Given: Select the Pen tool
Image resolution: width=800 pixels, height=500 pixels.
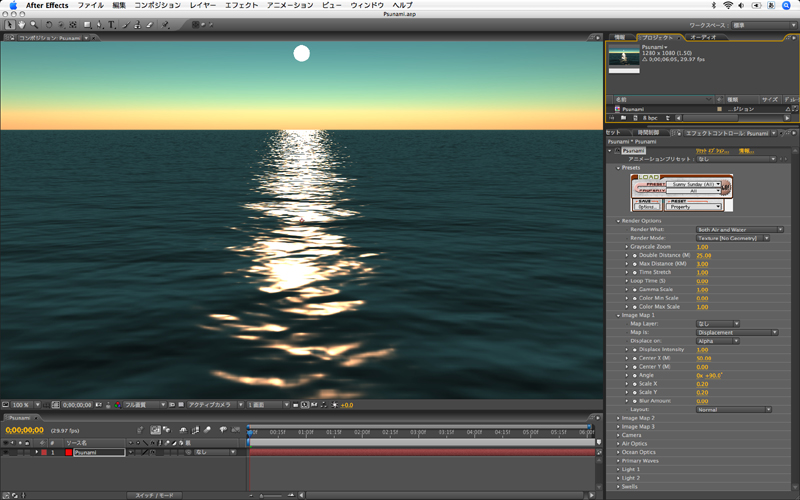Looking at the screenshot, I should [x=100, y=24].
